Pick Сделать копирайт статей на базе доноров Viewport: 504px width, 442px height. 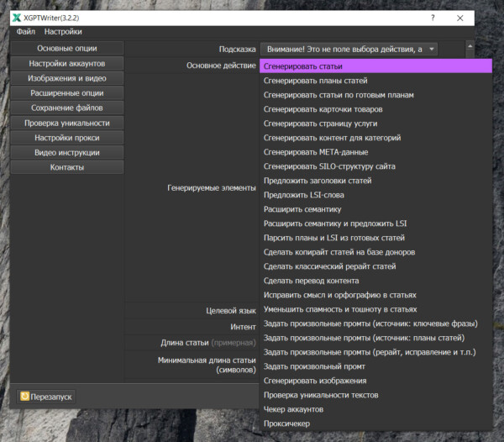point(375,252)
